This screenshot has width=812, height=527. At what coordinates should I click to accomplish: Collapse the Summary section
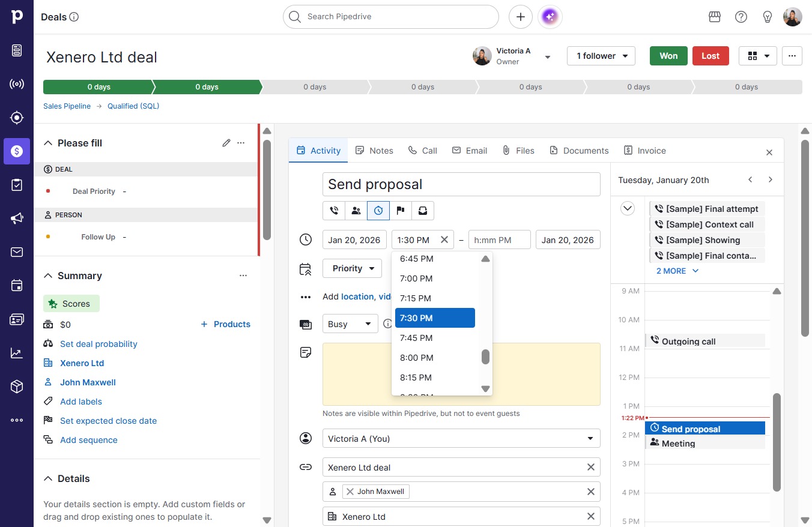point(48,276)
